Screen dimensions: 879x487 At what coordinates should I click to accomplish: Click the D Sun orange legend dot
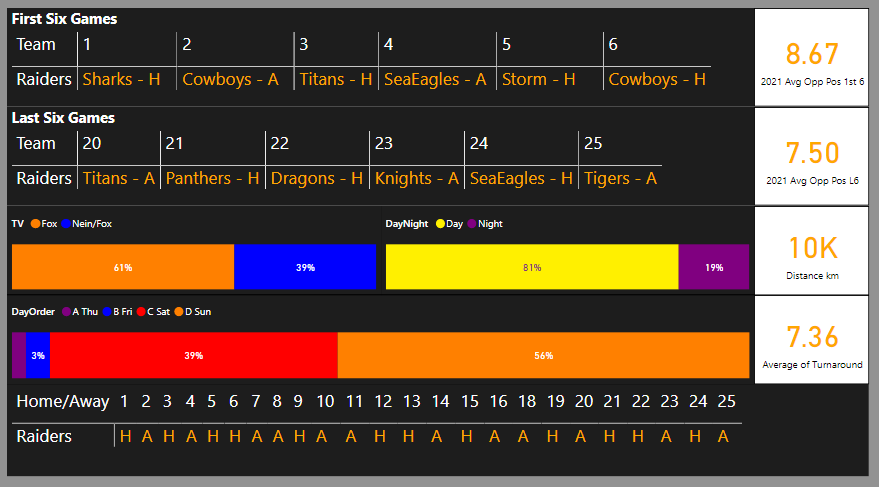179,312
